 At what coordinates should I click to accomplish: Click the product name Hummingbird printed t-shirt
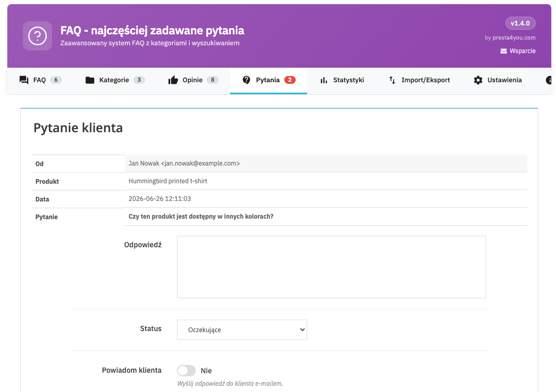pos(168,181)
